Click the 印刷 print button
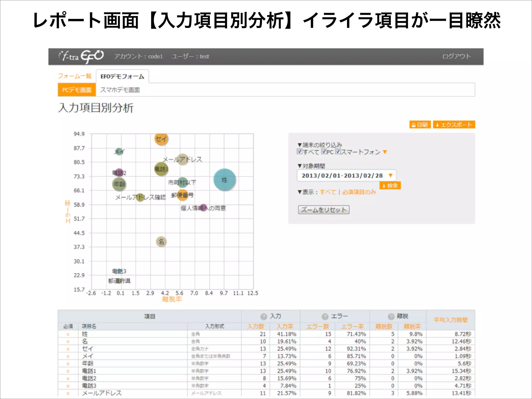The width and height of the screenshot is (532, 399). [420, 125]
